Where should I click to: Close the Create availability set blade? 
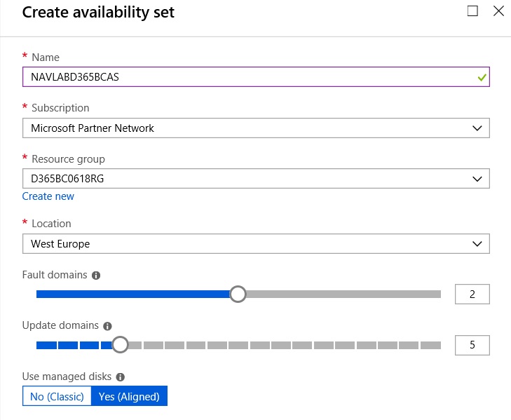[498, 11]
